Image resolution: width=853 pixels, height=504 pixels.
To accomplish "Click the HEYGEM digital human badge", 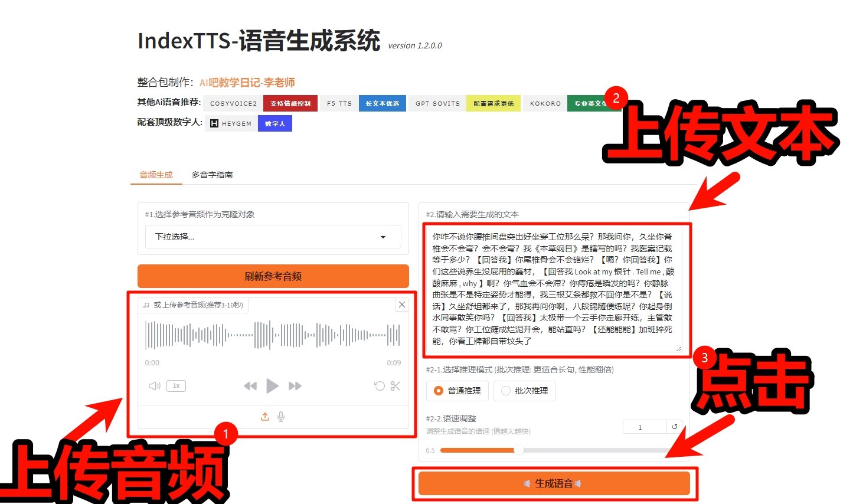I will click(230, 123).
